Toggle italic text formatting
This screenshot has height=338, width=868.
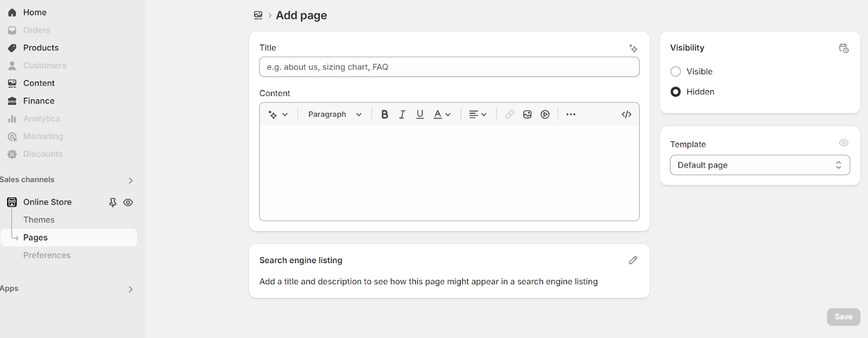coord(402,114)
